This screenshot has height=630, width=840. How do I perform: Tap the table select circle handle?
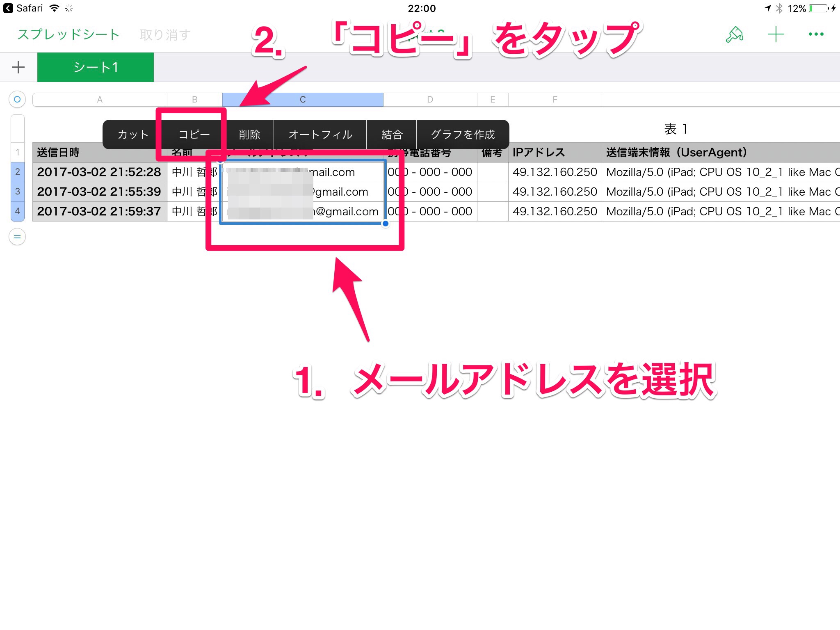click(17, 99)
